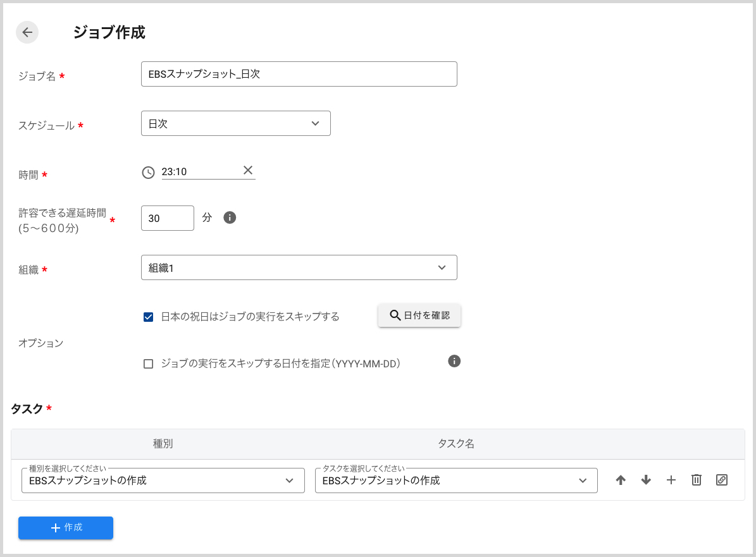Move the task row down

(646, 480)
